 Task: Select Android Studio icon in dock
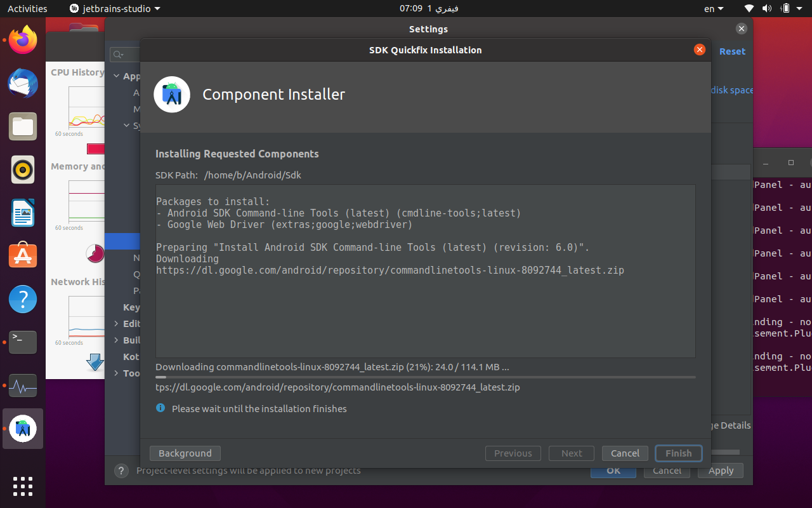tap(23, 429)
